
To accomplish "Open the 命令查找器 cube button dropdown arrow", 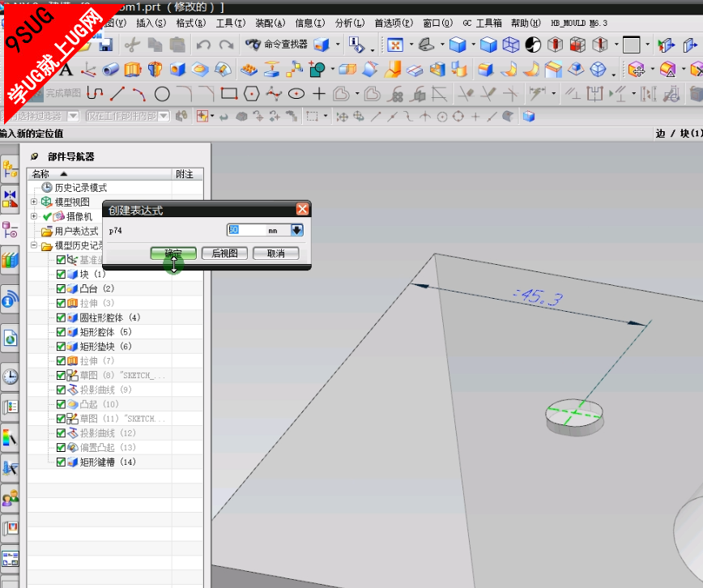I will (338, 45).
